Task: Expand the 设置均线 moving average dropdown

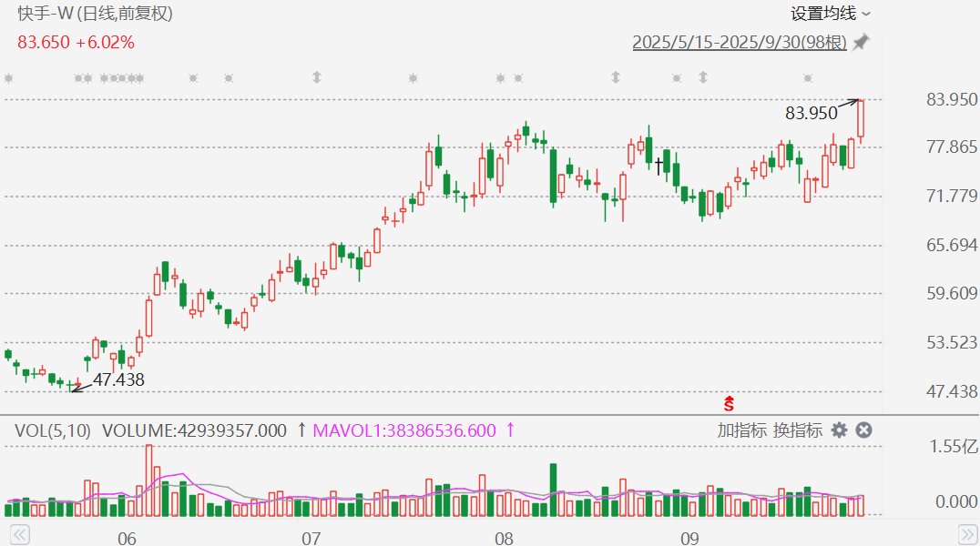Action: tap(830, 14)
